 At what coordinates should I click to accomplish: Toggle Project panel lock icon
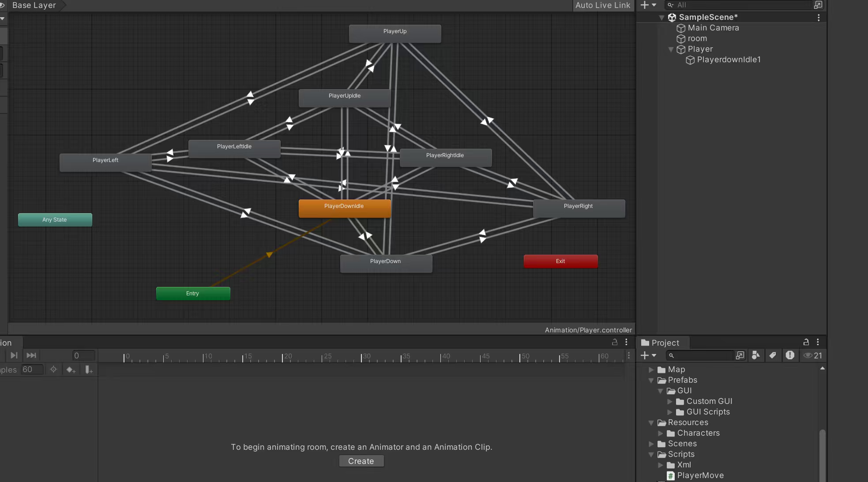tap(806, 342)
